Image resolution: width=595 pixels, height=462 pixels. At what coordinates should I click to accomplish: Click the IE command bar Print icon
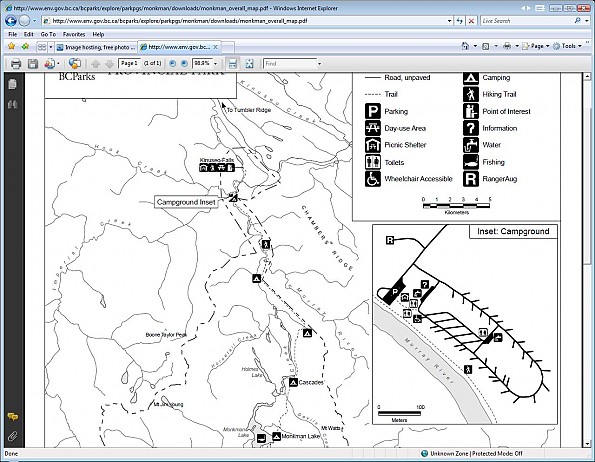507,46
